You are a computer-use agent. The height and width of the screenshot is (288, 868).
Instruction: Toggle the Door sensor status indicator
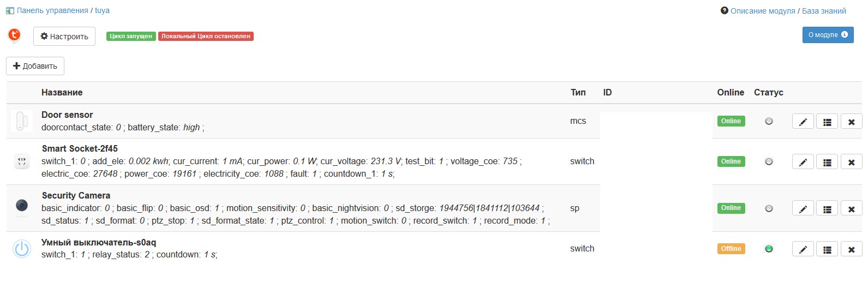pos(769,121)
